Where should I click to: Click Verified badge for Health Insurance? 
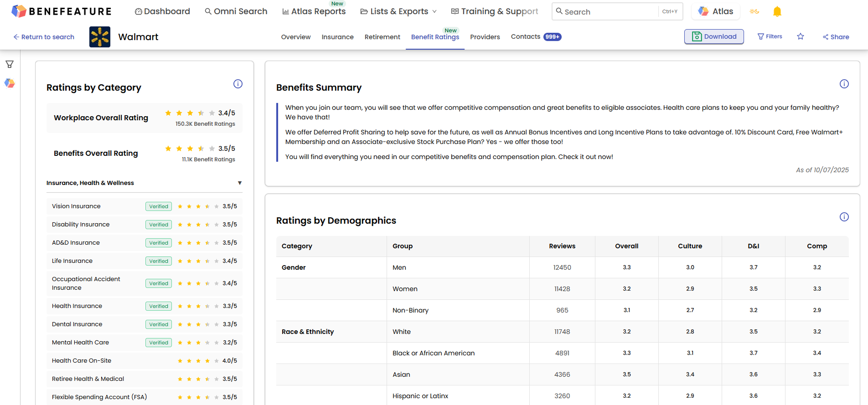click(159, 306)
